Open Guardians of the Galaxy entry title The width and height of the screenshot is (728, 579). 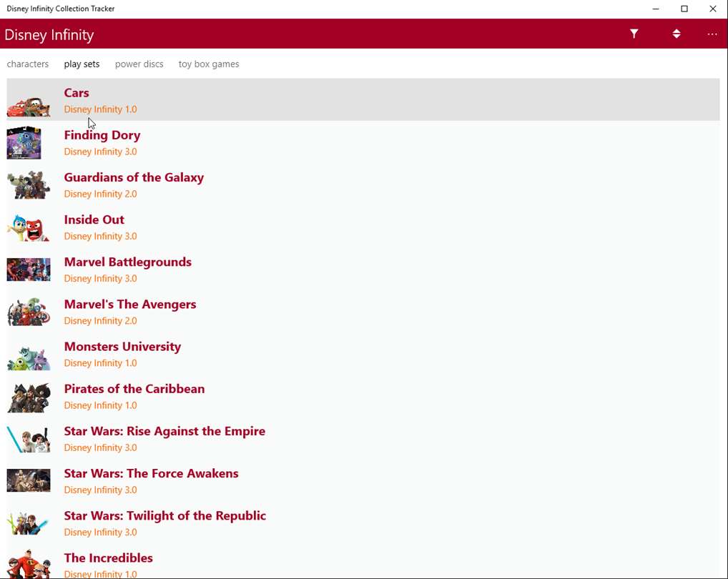click(134, 178)
